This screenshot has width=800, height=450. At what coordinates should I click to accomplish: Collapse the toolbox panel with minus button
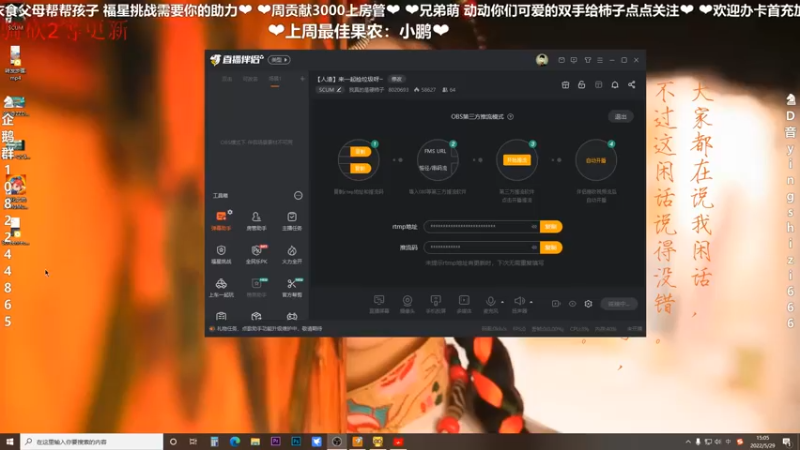click(x=298, y=195)
